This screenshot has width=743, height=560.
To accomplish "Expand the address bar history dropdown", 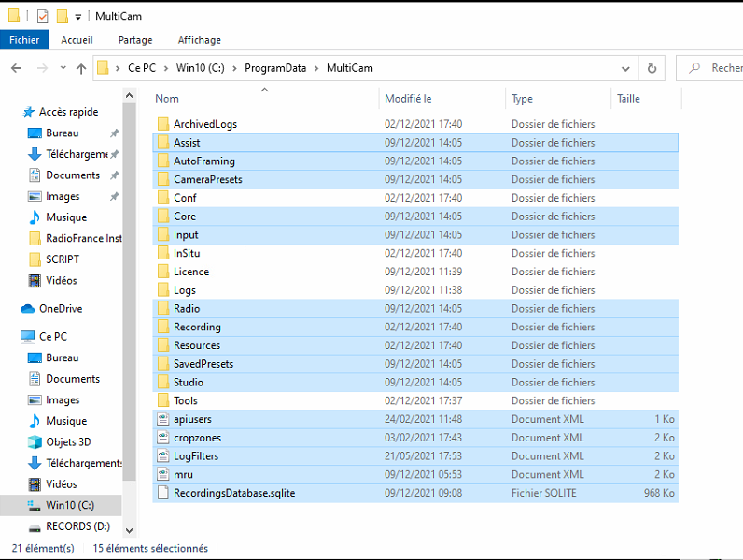I will click(625, 69).
